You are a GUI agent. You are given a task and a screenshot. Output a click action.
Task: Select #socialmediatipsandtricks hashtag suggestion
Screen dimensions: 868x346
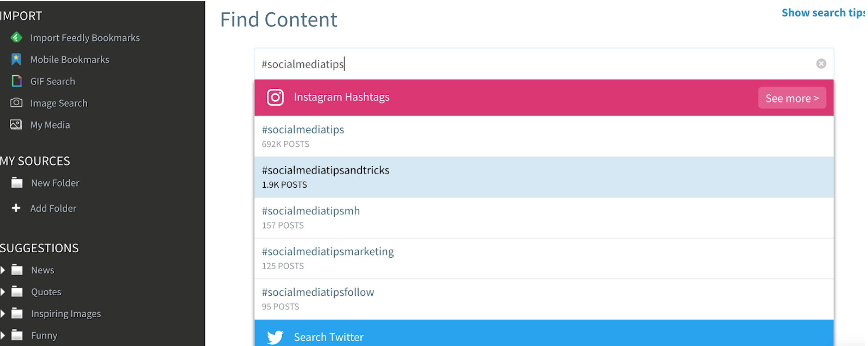tap(544, 177)
